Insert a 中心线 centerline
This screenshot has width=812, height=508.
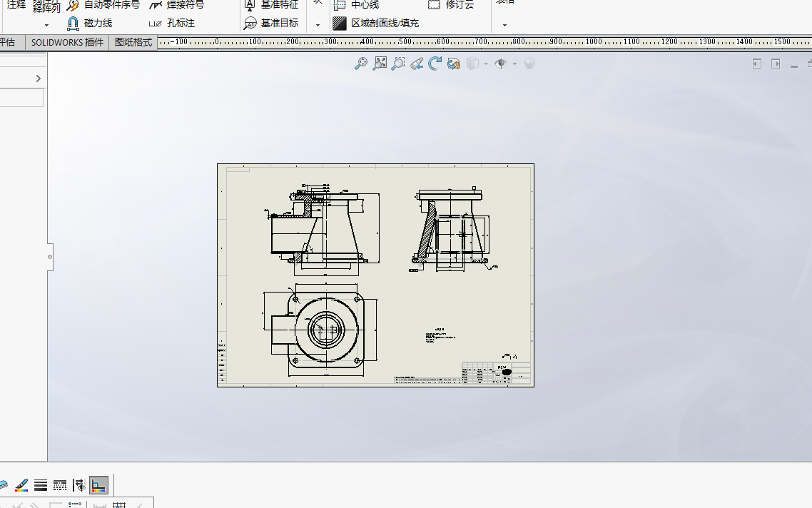click(356, 5)
